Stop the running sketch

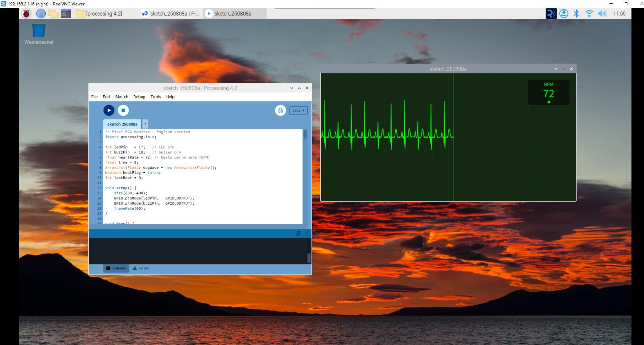(123, 110)
